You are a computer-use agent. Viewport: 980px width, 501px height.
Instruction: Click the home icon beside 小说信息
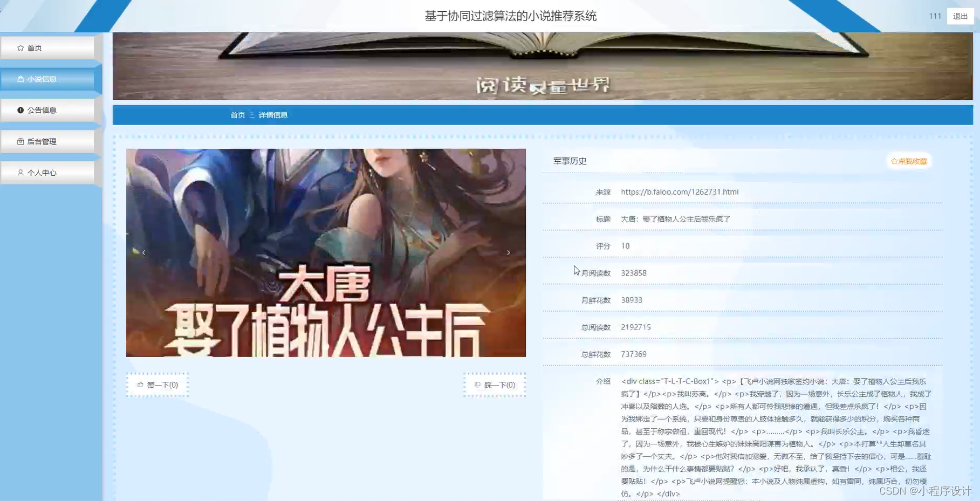coord(20,79)
